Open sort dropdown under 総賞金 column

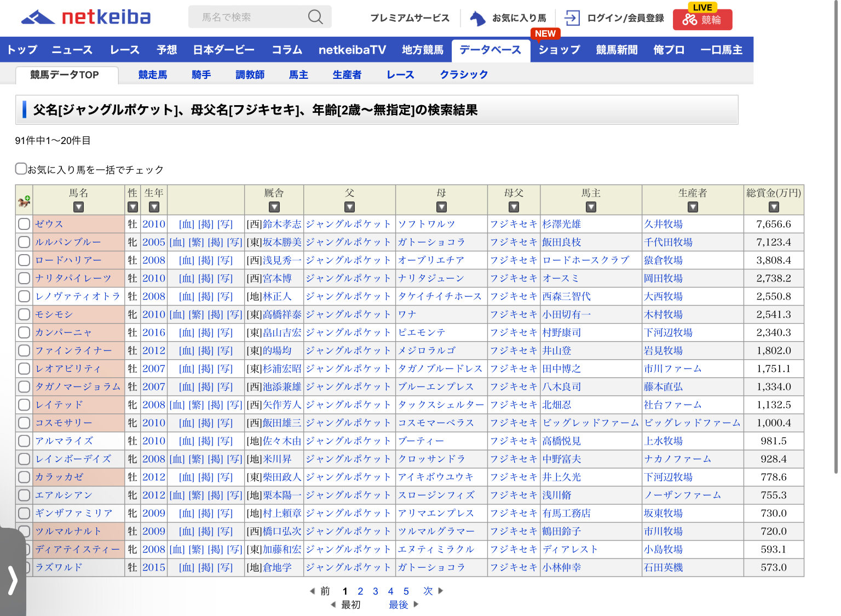[773, 207]
